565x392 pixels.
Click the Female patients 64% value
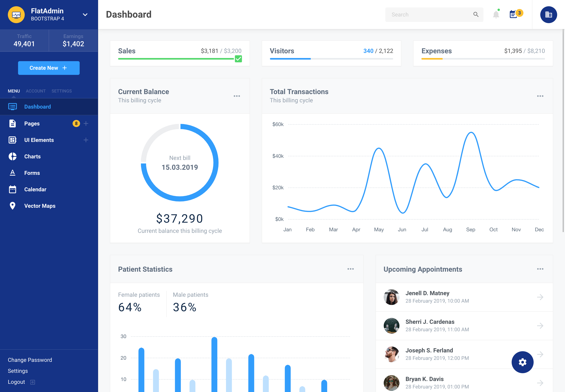click(x=130, y=307)
